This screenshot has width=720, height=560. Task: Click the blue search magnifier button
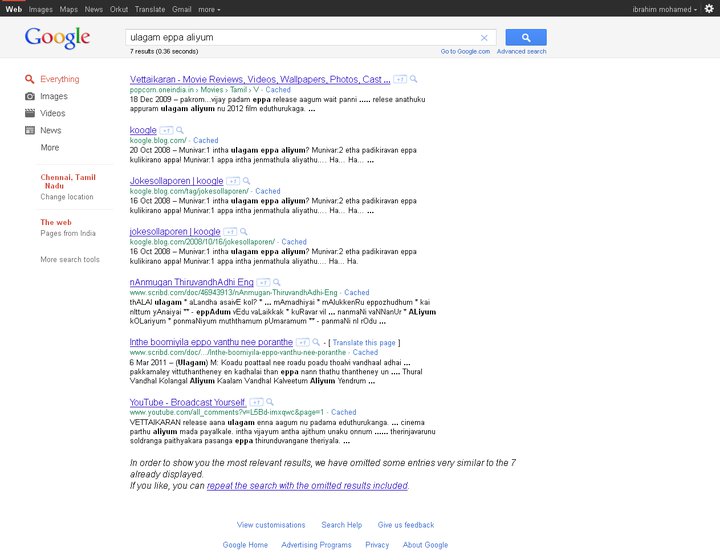click(526, 37)
